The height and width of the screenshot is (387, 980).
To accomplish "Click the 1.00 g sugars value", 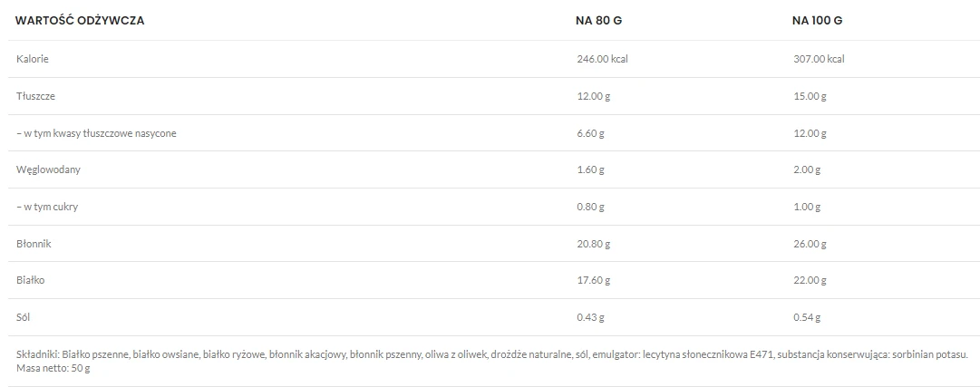I will point(807,207).
